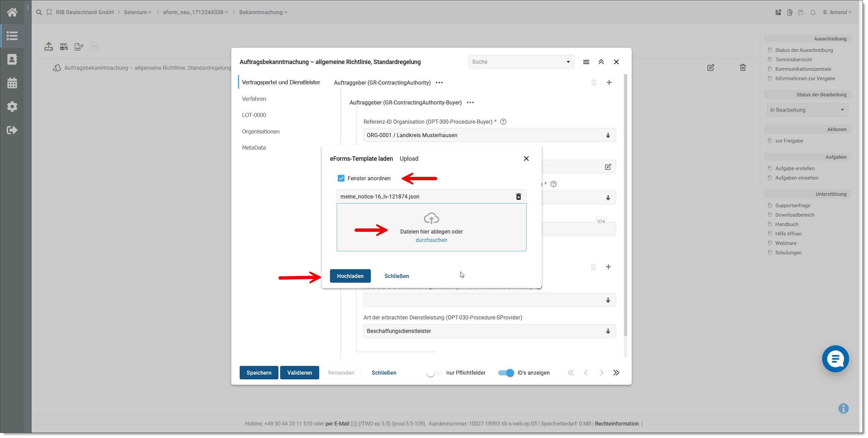Delete the uploaded file meine_notice-16_lv-121874.json
Screen dimensions: 868x438
point(518,196)
